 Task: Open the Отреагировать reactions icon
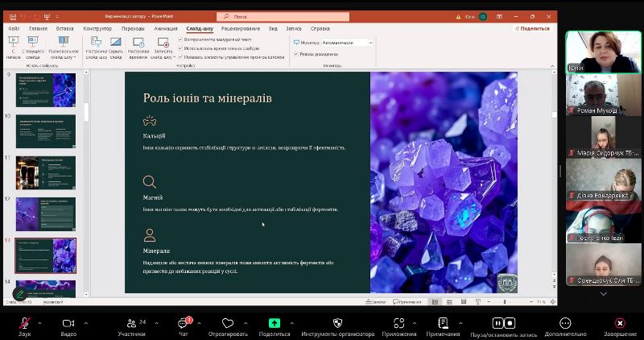[x=228, y=322]
